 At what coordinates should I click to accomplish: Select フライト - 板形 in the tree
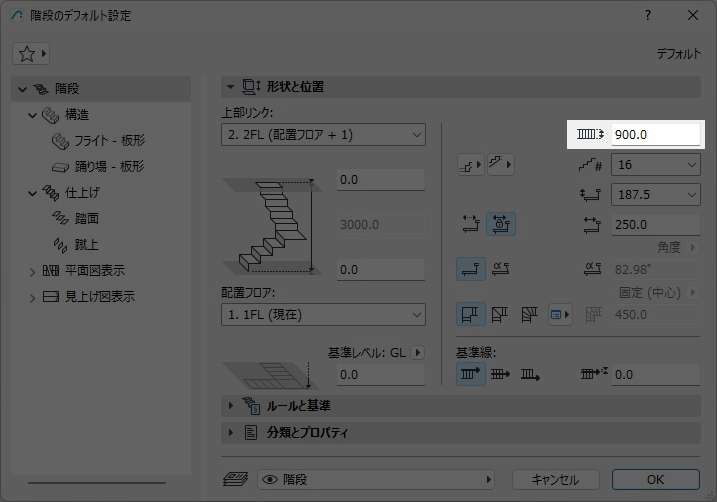(x=110, y=141)
